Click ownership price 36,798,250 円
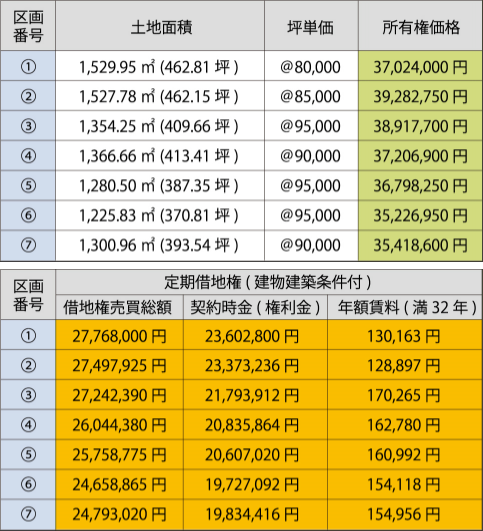The width and height of the screenshot is (483, 531). [x=420, y=185]
